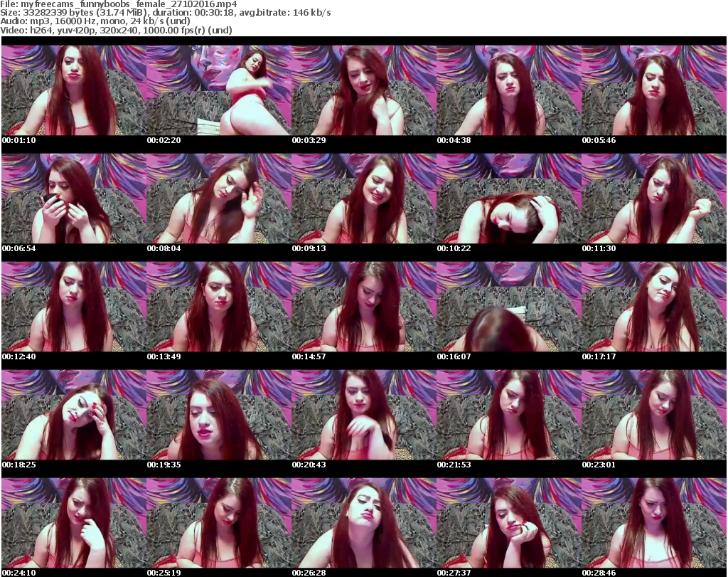The image size is (728, 577).
Task: Click the 00:06:54 video frame
Action: pyautogui.click(x=73, y=198)
